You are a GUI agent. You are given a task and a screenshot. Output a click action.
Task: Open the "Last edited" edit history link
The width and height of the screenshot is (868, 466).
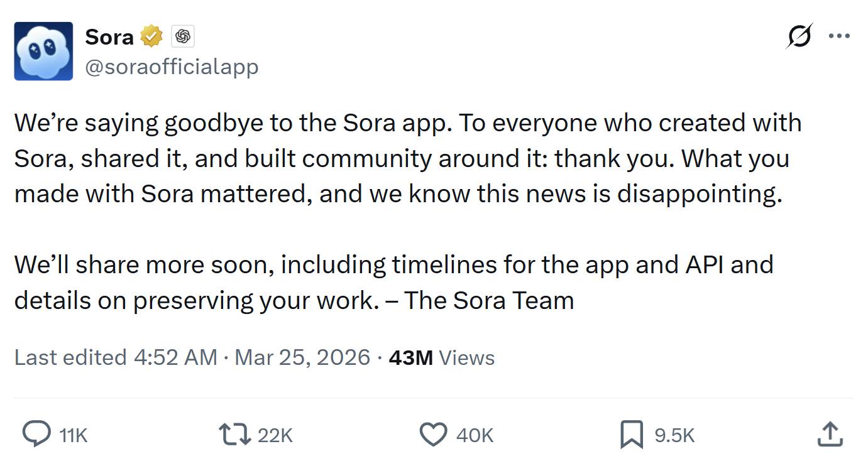coord(115,357)
